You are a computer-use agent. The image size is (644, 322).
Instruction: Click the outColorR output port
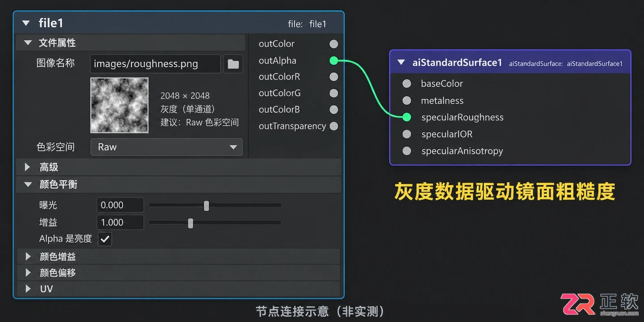point(334,77)
